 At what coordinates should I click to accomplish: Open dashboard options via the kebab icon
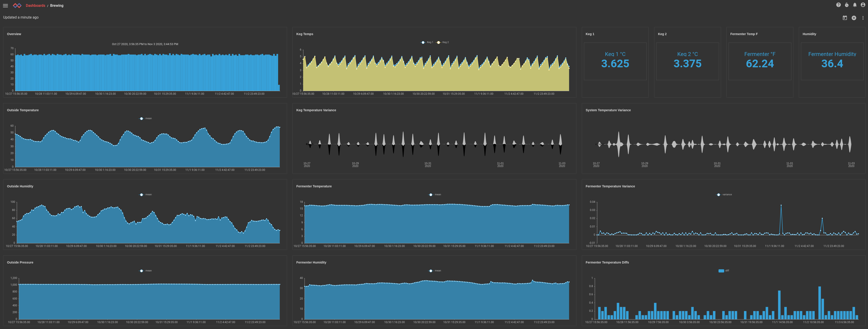863,17
